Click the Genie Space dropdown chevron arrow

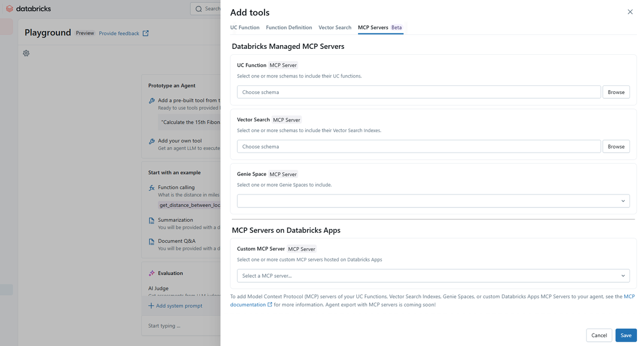623,201
